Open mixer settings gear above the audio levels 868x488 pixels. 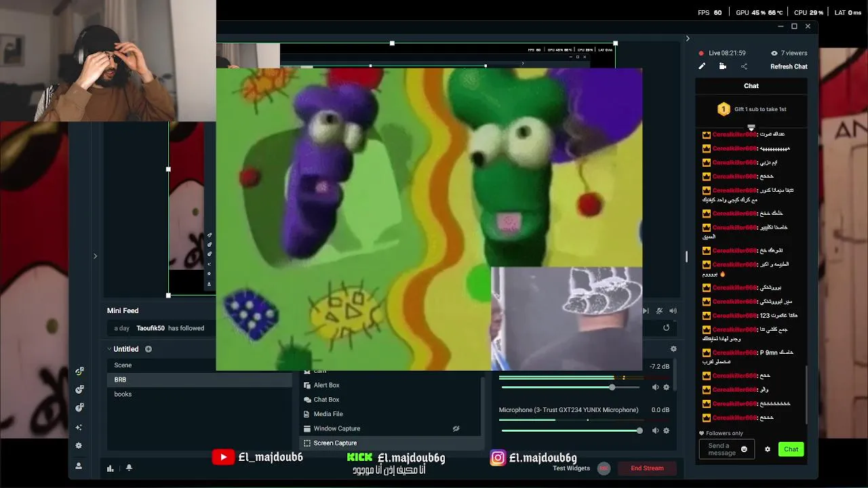(x=673, y=349)
